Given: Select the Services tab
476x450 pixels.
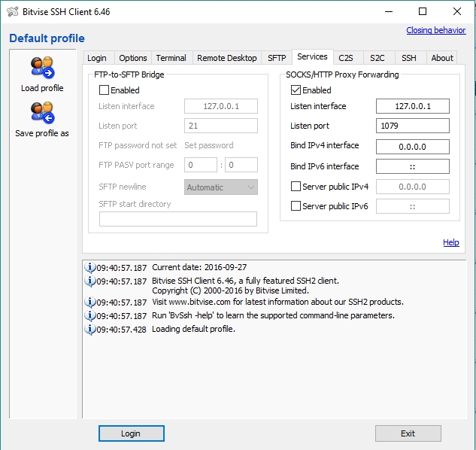Looking at the screenshot, I should [x=313, y=57].
